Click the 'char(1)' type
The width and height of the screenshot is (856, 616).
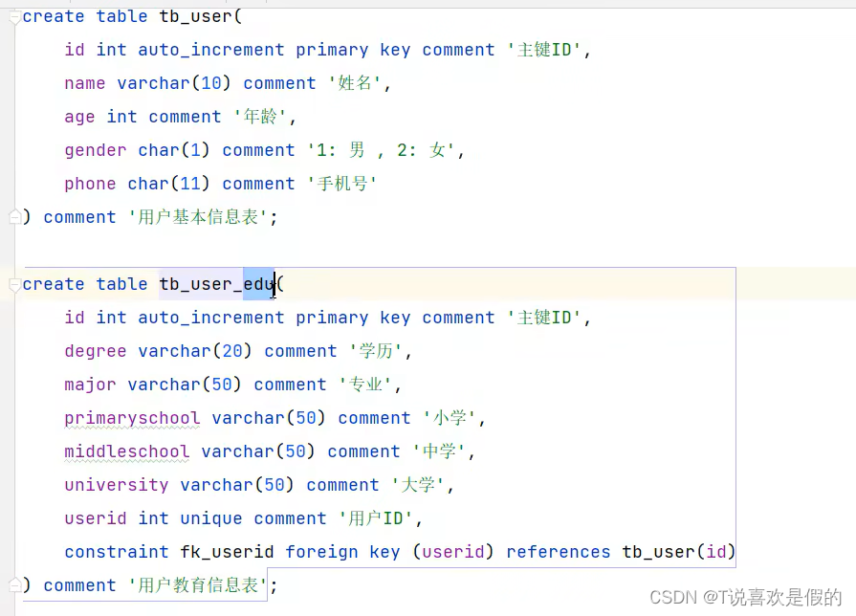coord(174,150)
